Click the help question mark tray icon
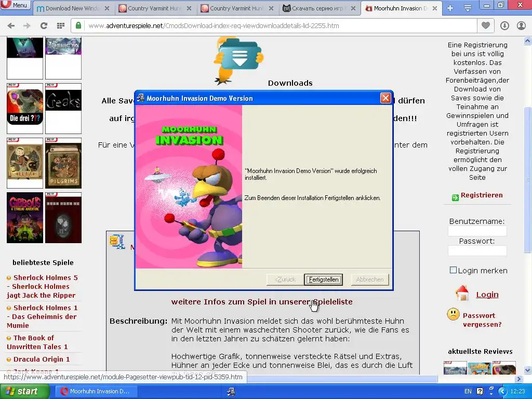The height and width of the screenshot is (399, 532). [480, 391]
